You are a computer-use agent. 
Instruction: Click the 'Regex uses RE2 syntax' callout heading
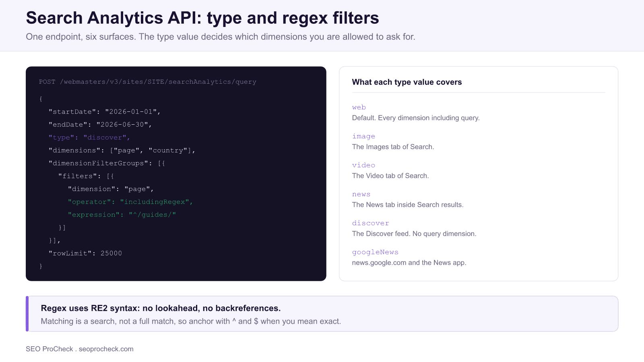coord(161,308)
